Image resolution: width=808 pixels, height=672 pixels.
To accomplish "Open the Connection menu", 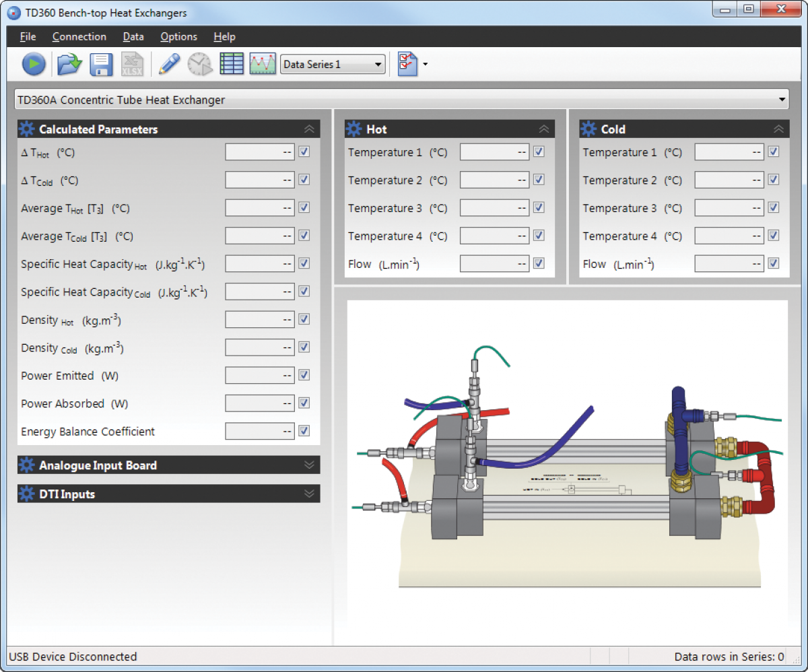I will pos(79,36).
